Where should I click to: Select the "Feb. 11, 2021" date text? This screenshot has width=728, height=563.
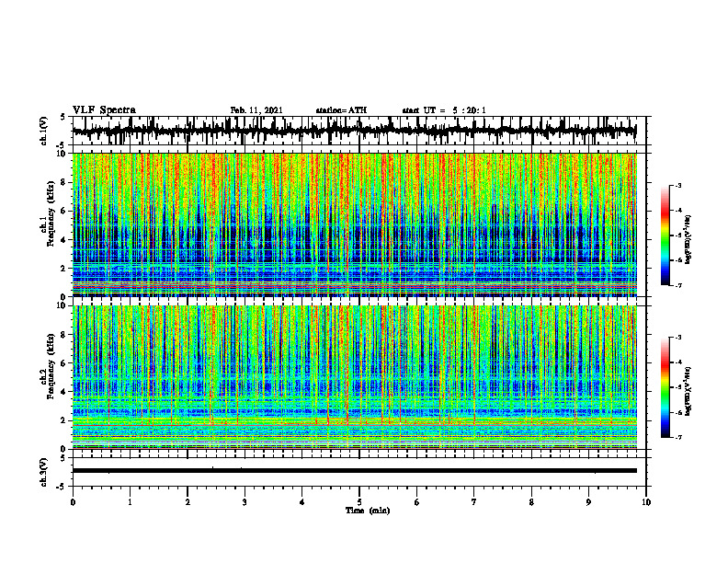click(x=256, y=110)
